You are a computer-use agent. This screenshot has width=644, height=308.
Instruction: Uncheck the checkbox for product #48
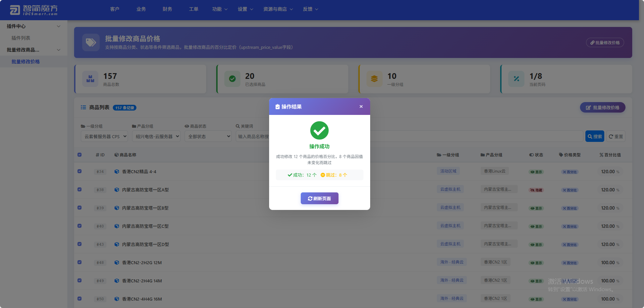pos(79,262)
